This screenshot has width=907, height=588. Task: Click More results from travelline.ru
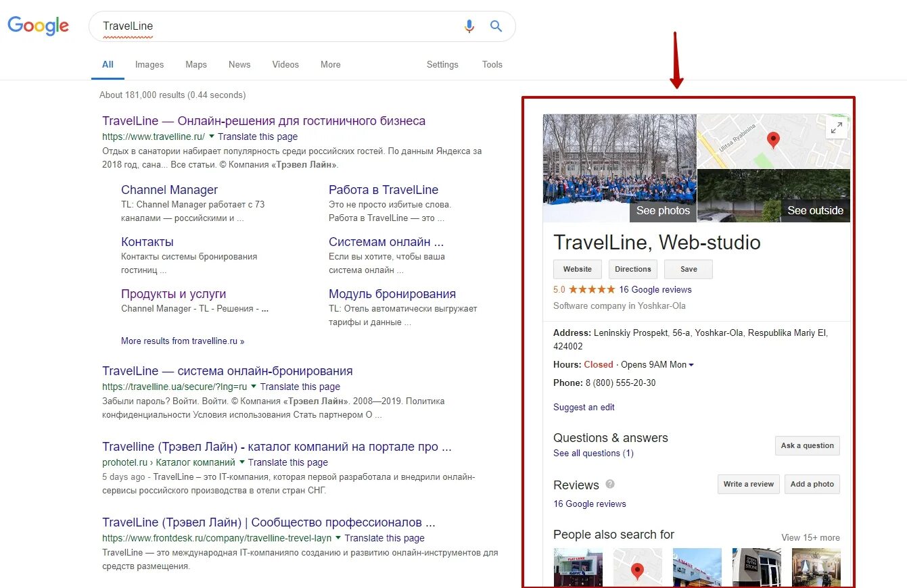pyautogui.click(x=183, y=341)
